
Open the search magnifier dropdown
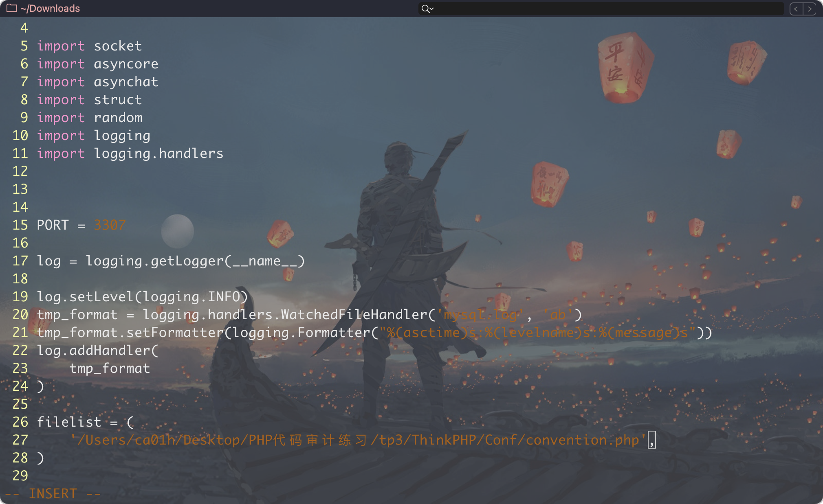tap(427, 9)
